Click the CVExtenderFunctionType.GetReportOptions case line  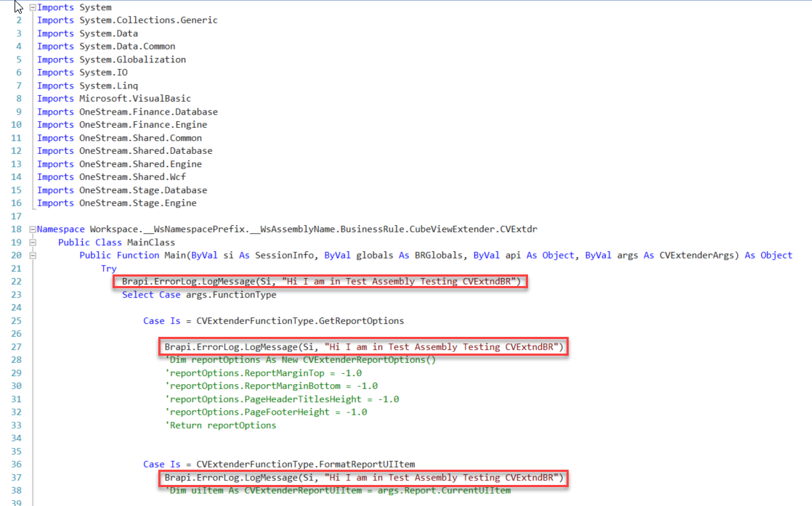pos(276,320)
